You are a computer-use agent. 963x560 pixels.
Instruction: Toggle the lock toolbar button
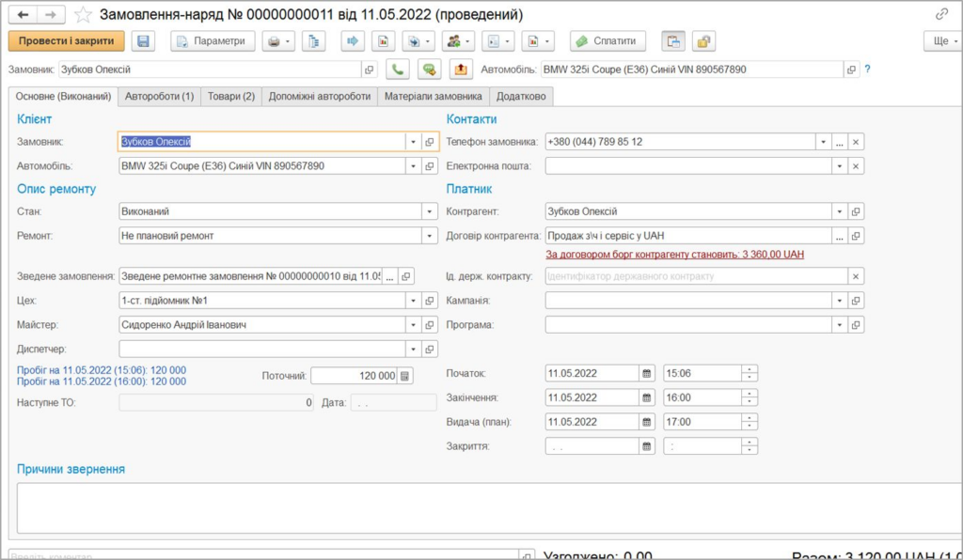(x=703, y=41)
